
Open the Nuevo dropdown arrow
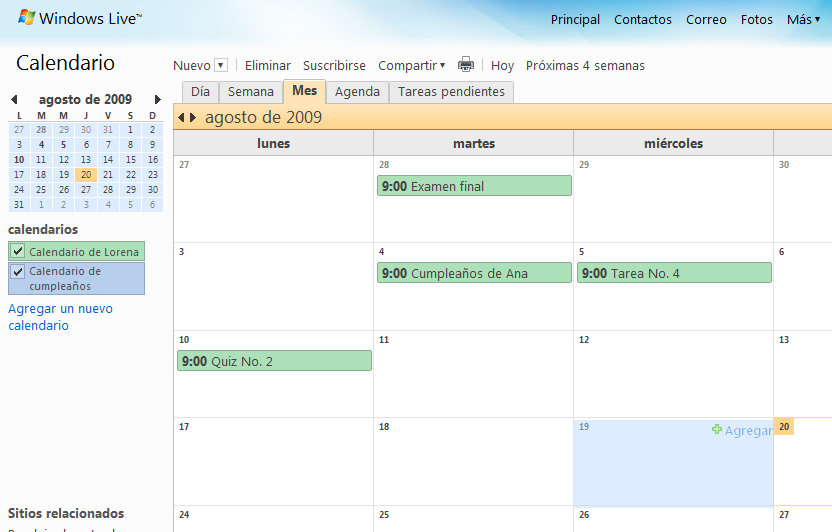click(221, 66)
